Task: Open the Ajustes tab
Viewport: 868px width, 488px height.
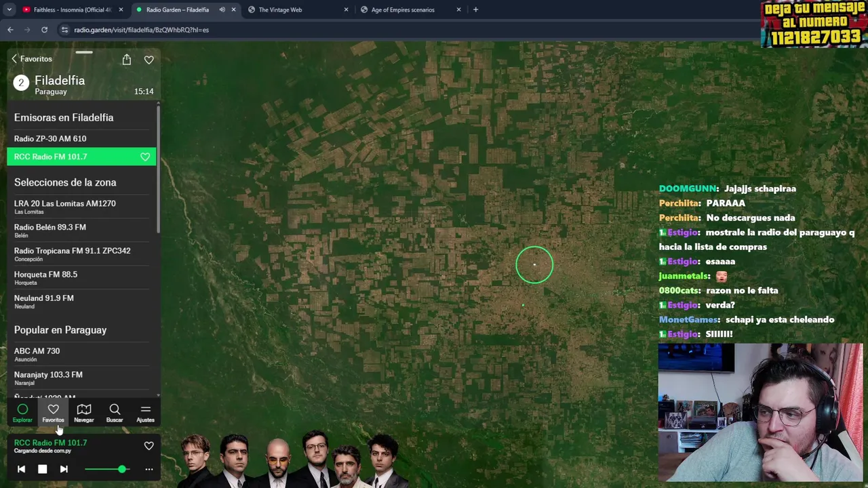Action: (x=145, y=413)
